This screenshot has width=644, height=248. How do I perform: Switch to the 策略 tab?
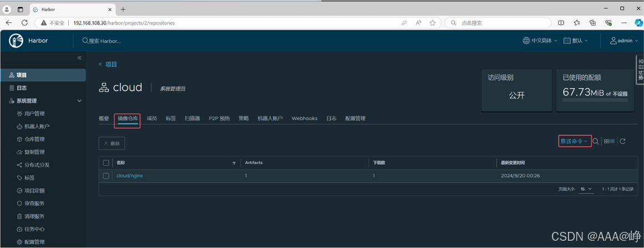(x=244, y=118)
